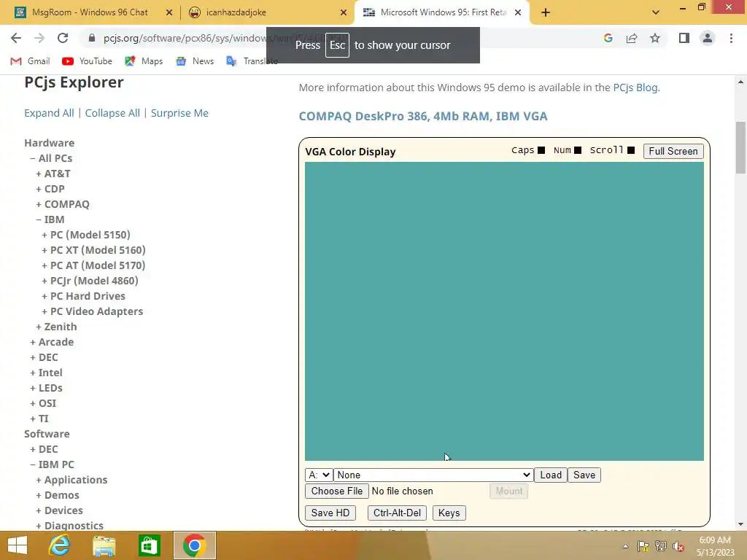Open a new browser tab with plus
Image resolution: width=747 pixels, height=560 pixels.
[546, 12]
